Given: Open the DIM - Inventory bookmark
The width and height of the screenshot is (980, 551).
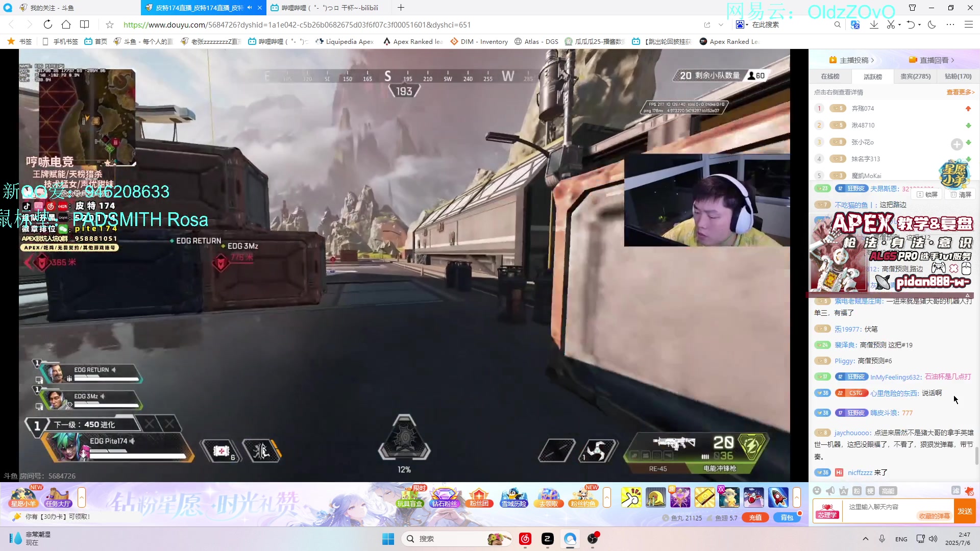Looking at the screenshot, I should (x=479, y=42).
